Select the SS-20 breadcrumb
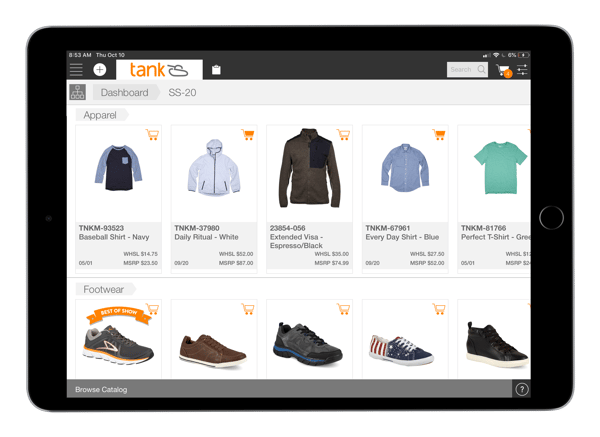Image resolution: width=600 pixels, height=437 pixels. (x=182, y=93)
